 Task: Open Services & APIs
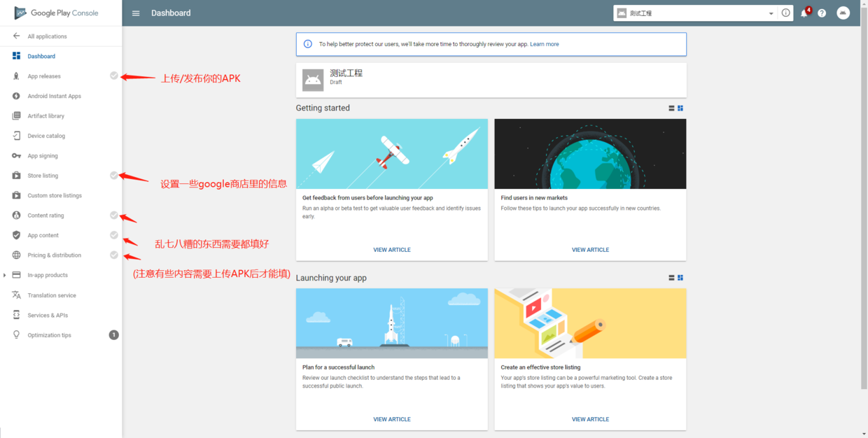click(50, 314)
